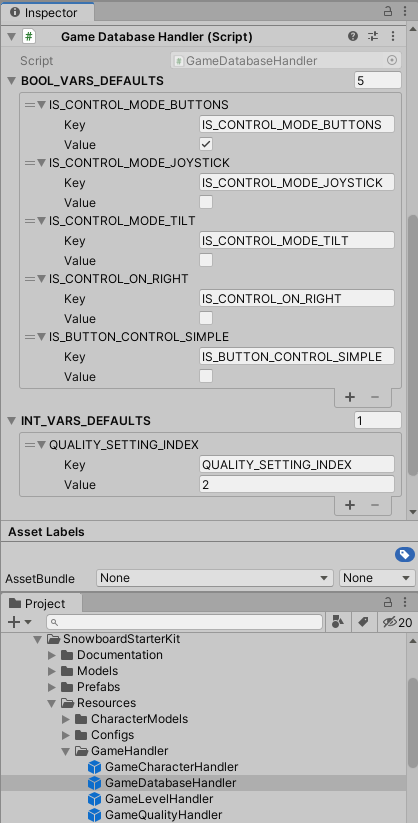Toggle hidden packages visibility count
This screenshot has height=823, width=418.
[x=398, y=622]
